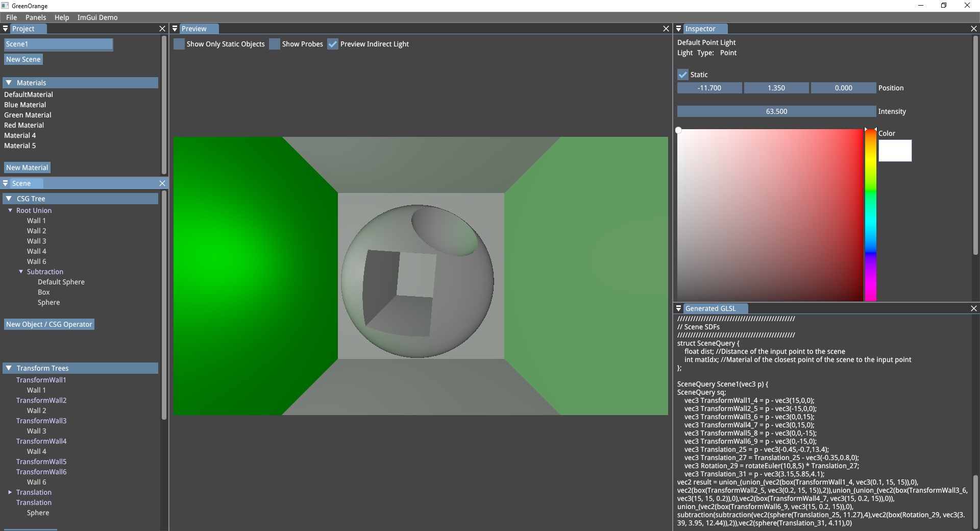Close the Generated GLSL panel
Viewport: 980px width, 531px height.
click(973, 308)
